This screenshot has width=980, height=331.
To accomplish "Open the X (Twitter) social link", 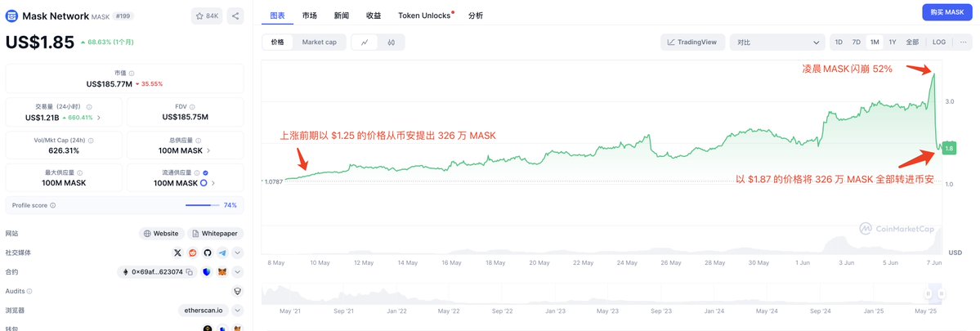I will [178, 253].
